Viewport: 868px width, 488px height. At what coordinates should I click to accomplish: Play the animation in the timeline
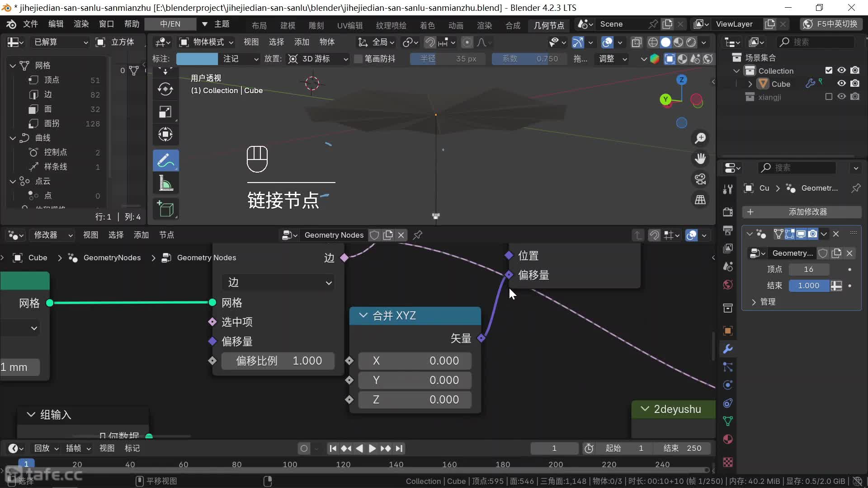pyautogui.click(x=372, y=448)
